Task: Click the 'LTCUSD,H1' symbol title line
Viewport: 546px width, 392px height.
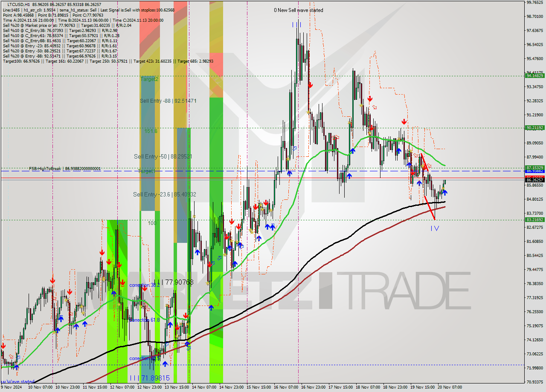Action: click(55, 4)
